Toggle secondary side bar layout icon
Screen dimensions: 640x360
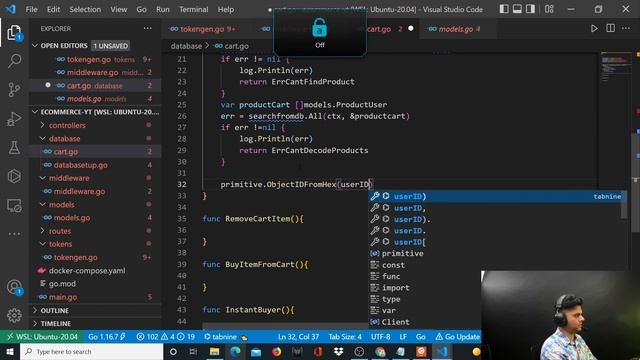(530, 9)
